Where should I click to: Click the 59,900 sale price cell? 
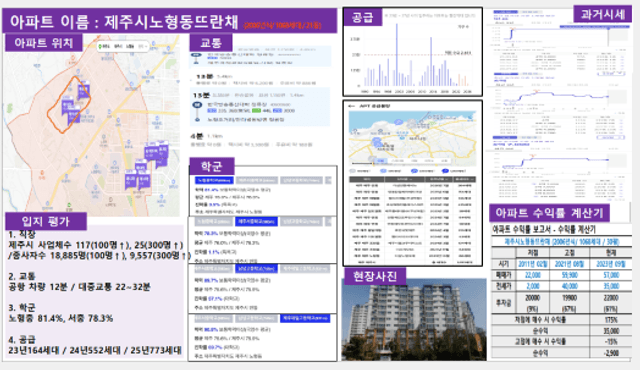(x=570, y=275)
